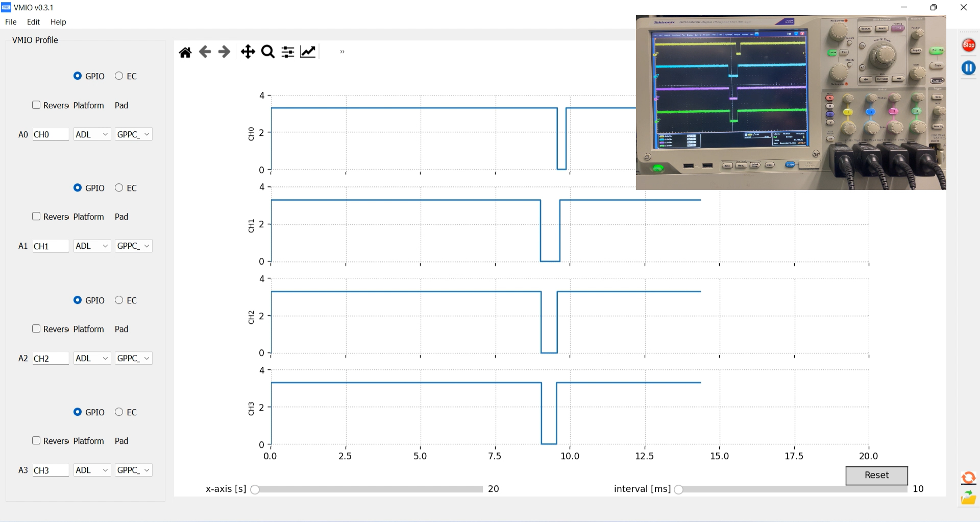
Task: Click the CH3 name input field
Action: [x=51, y=470]
